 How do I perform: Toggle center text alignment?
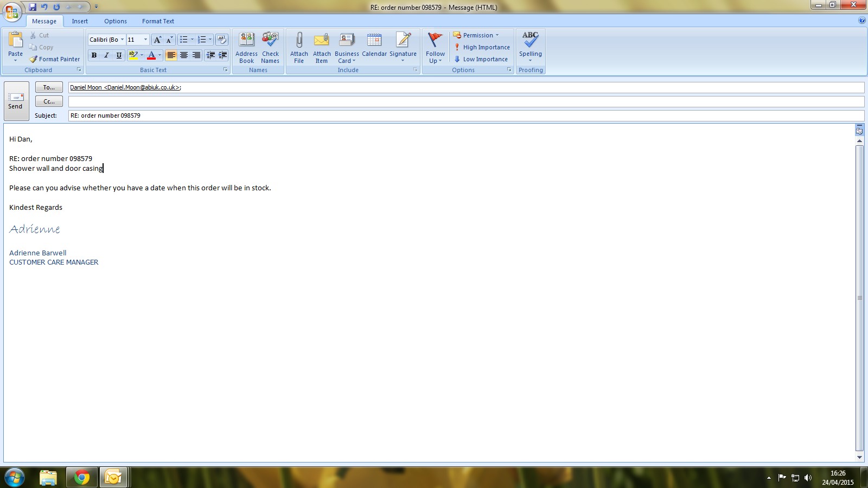(184, 55)
